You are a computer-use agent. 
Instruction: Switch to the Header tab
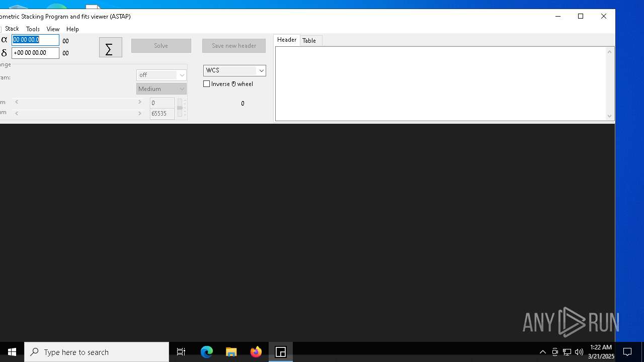(287, 40)
